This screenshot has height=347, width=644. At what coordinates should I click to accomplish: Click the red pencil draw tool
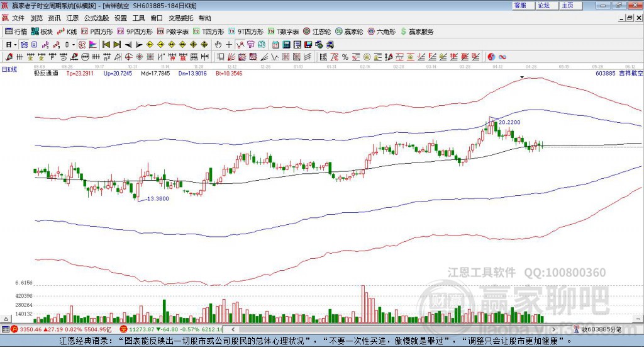pos(9,57)
